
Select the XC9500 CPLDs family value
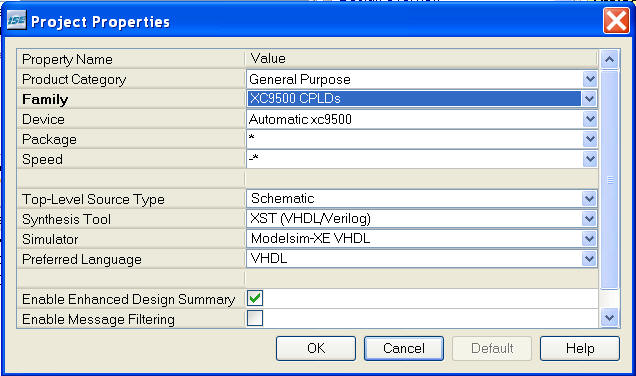pos(414,99)
